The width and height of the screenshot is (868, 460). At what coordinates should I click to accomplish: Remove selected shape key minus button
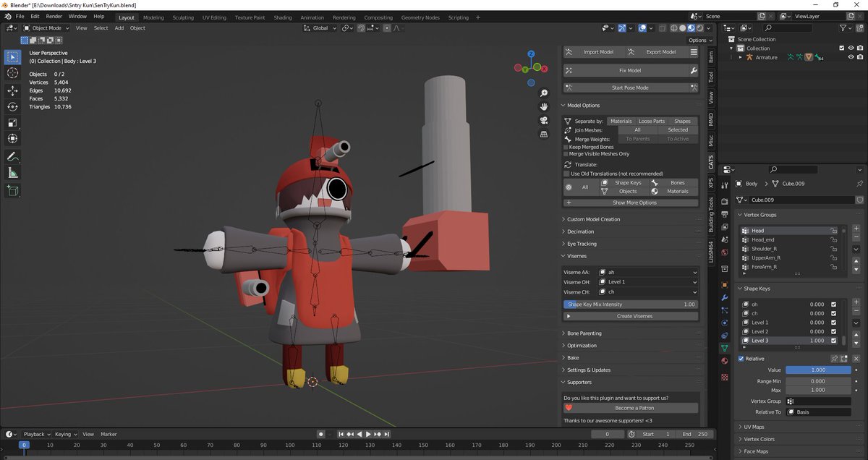coord(856,311)
